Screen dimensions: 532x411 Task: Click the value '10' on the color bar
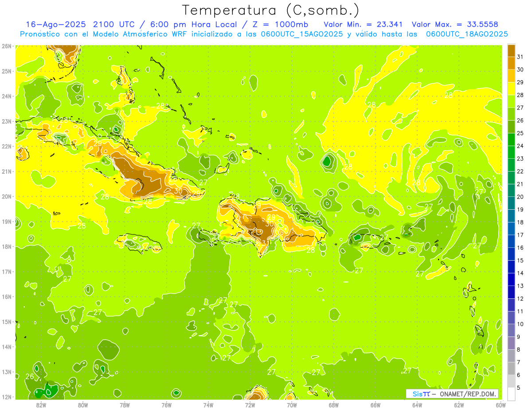[x=520, y=324]
